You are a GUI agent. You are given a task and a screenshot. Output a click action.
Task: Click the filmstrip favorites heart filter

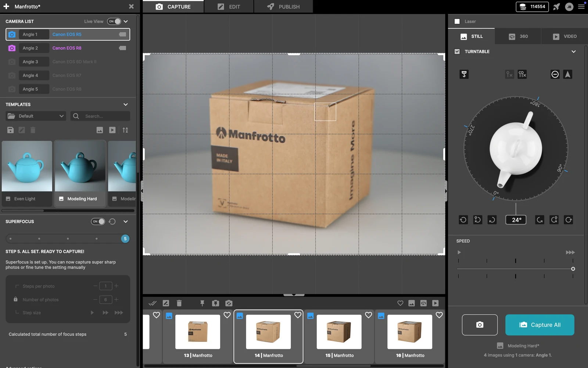click(400, 303)
